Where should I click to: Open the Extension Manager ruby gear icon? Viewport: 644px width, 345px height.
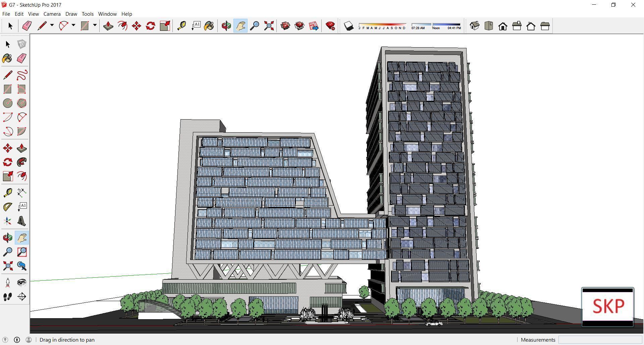point(330,26)
